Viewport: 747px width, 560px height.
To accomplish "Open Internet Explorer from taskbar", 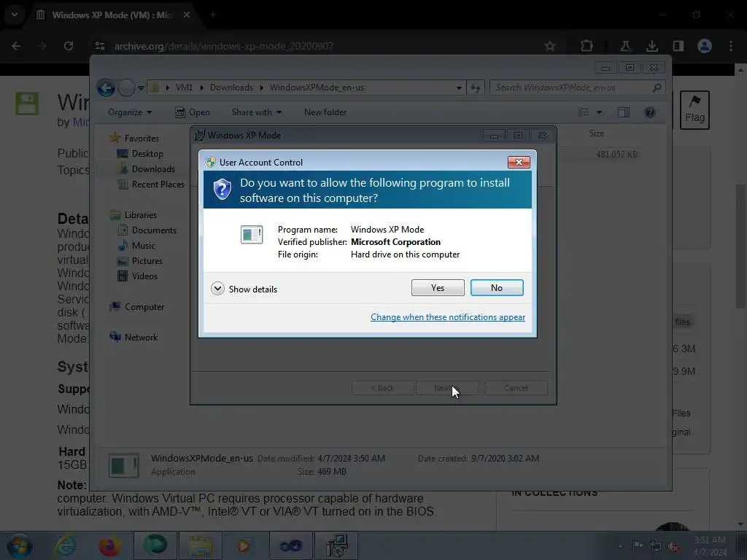I will (65, 545).
